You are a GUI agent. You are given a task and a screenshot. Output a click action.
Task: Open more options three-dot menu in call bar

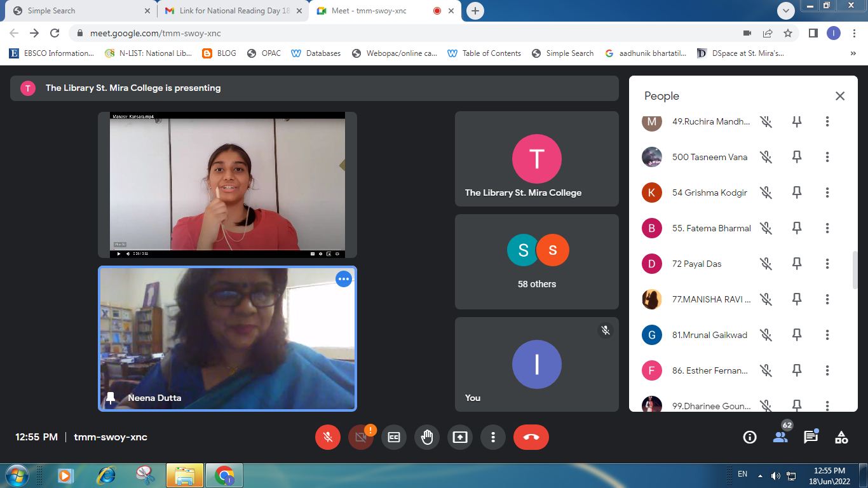492,437
